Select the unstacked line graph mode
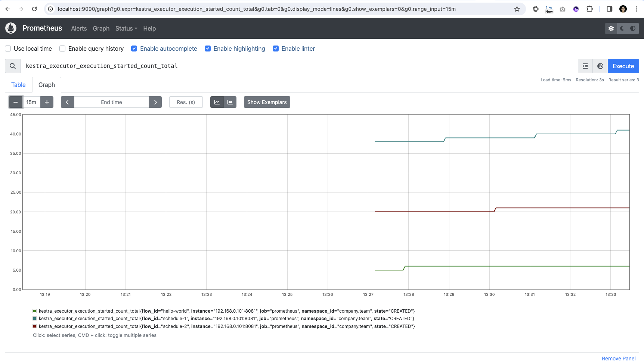Image resolution: width=644 pixels, height=363 pixels. click(217, 102)
